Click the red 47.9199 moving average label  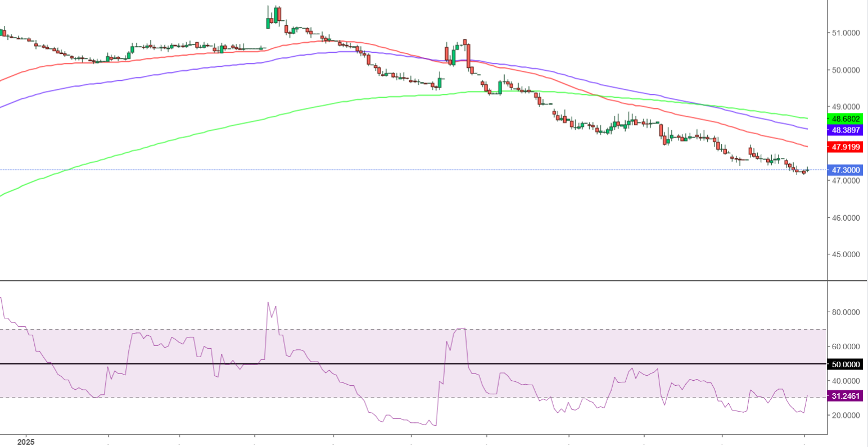(x=845, y=147)
